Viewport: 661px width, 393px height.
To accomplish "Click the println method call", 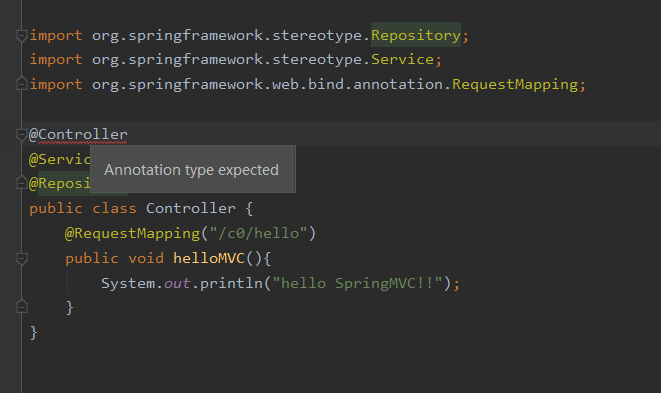I will (231, 283).
